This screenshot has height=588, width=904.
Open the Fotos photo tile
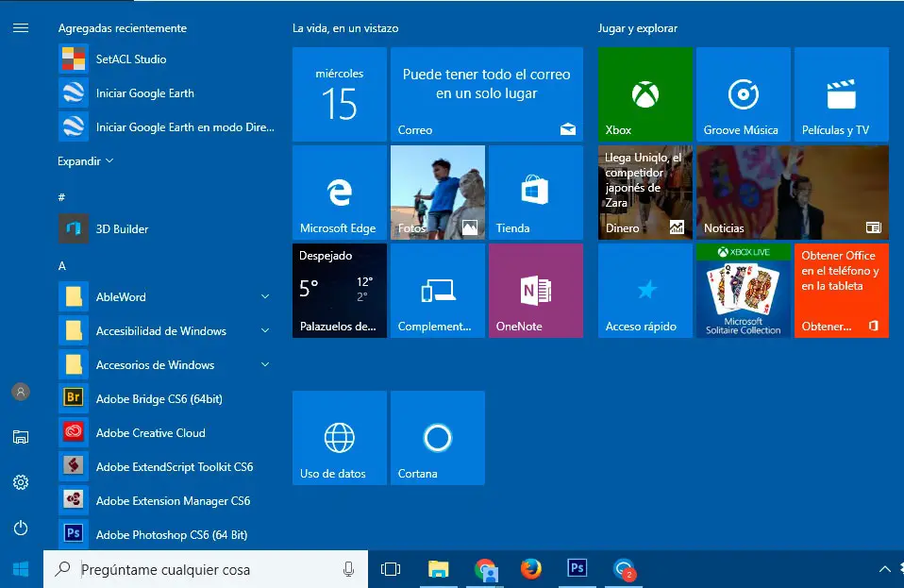437,193
